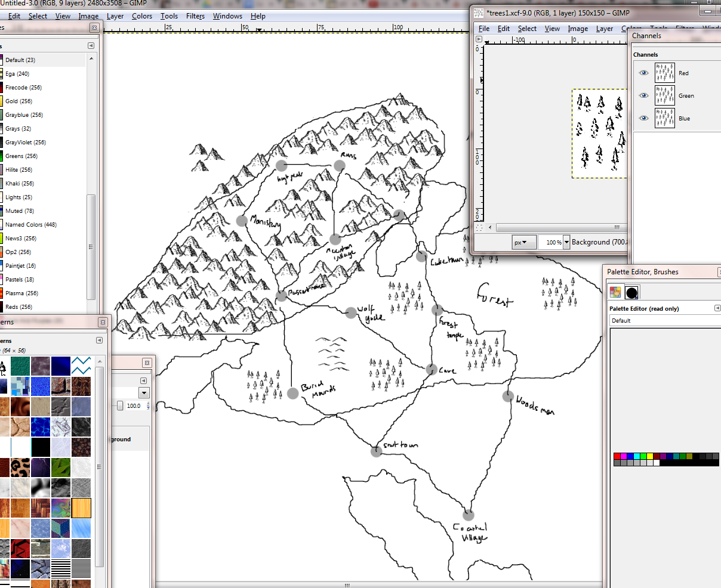This screenshot has height=588, width=721.
Task: Select the Red channel thumbnail
Action: coord(664,73)
